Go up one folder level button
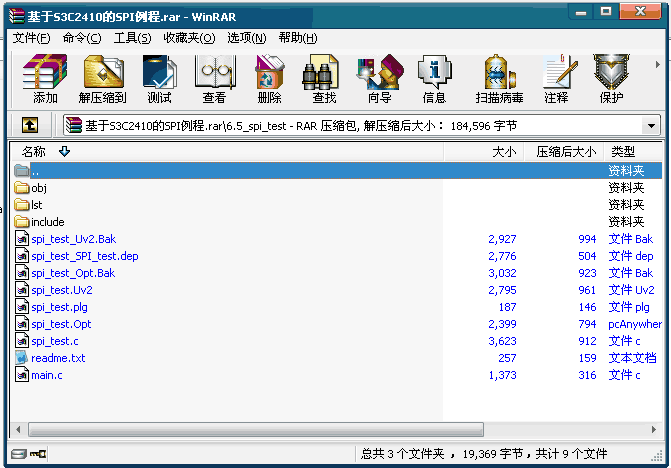The image size is (671, 468). point(30,125)
